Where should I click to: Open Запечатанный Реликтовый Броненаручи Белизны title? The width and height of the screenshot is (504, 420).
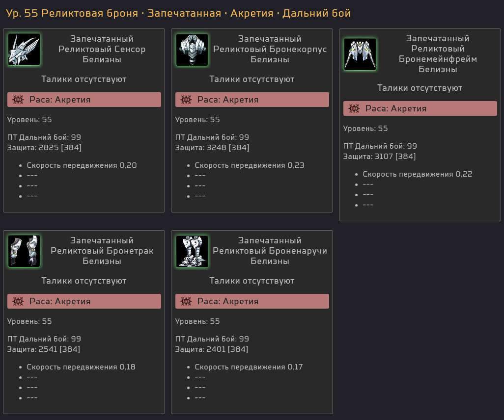tap(270, 251)
